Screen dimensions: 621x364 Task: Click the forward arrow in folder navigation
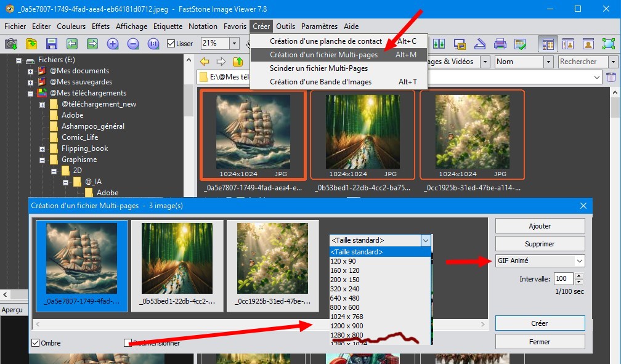pyautogui.click(x=221, y=62)
